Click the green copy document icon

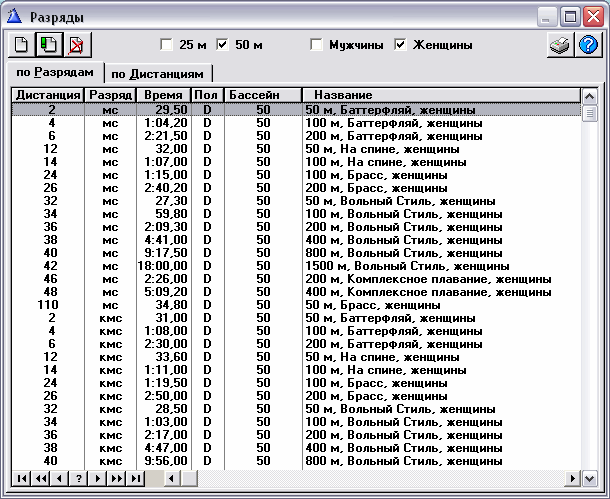tap(47, 45)
